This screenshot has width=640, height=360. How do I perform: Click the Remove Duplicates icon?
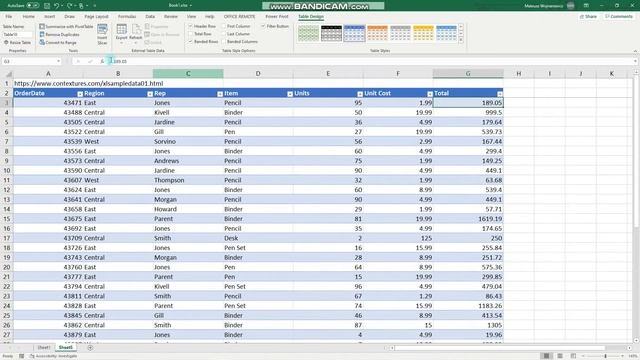42,34
